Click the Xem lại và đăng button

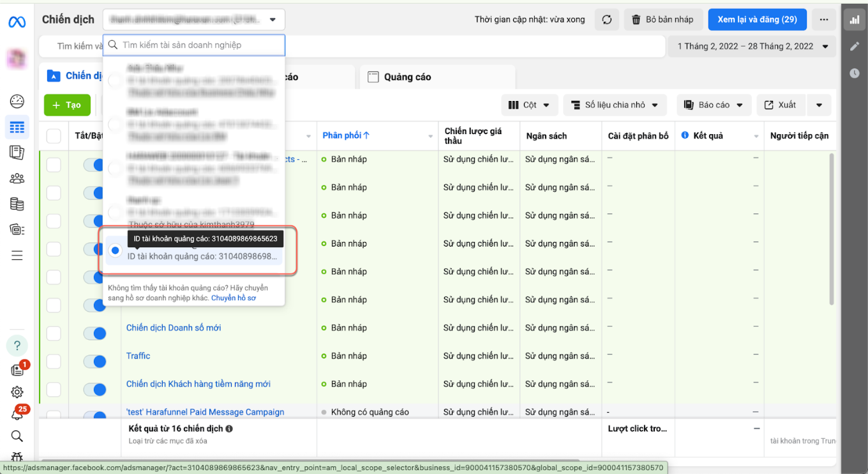pos(757,20)
